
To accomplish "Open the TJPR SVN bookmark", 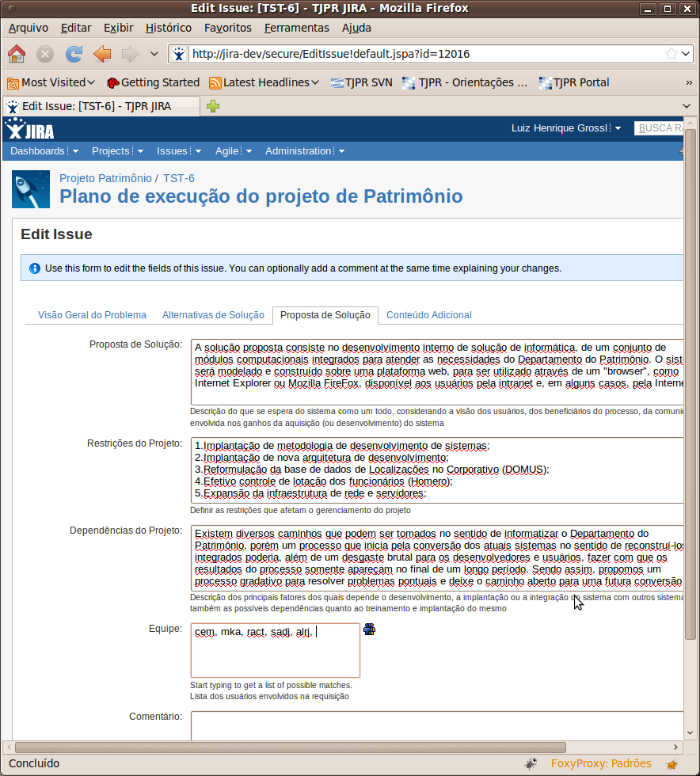I will click(361, 82).
